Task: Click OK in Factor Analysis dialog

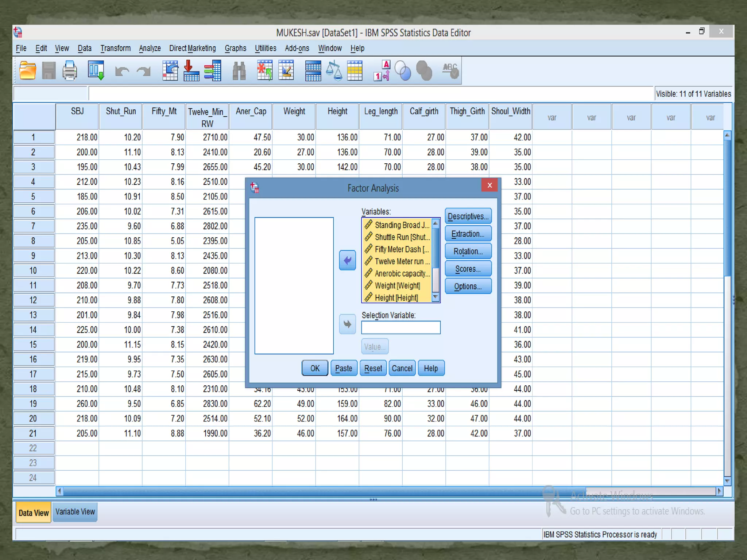Action: point(315,368)
